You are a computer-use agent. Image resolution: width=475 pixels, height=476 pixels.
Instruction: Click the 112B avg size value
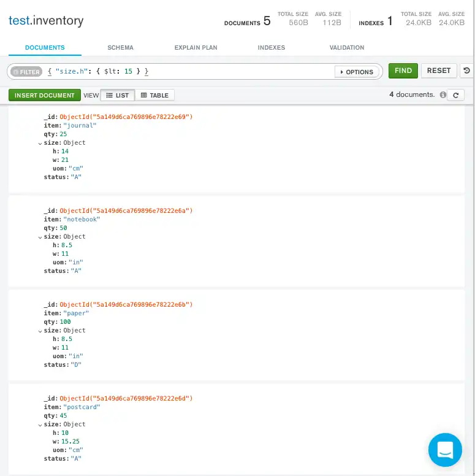click(332, 23)
